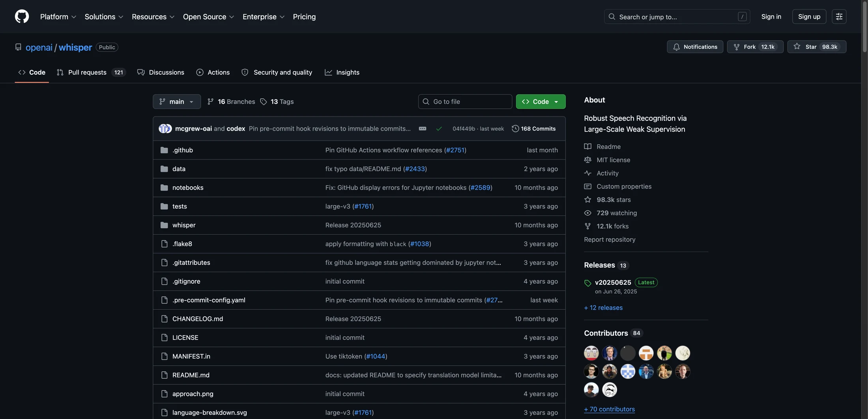Switch to the Pull requests tab
This screenshot has width=868, height=419.
pyautogui.click(x=91, y=72)
